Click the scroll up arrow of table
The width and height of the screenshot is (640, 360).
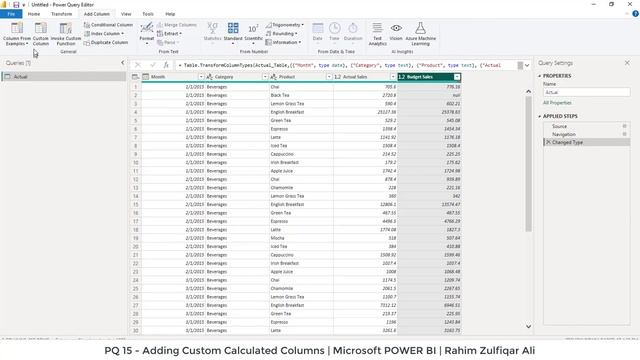(528, 91)
